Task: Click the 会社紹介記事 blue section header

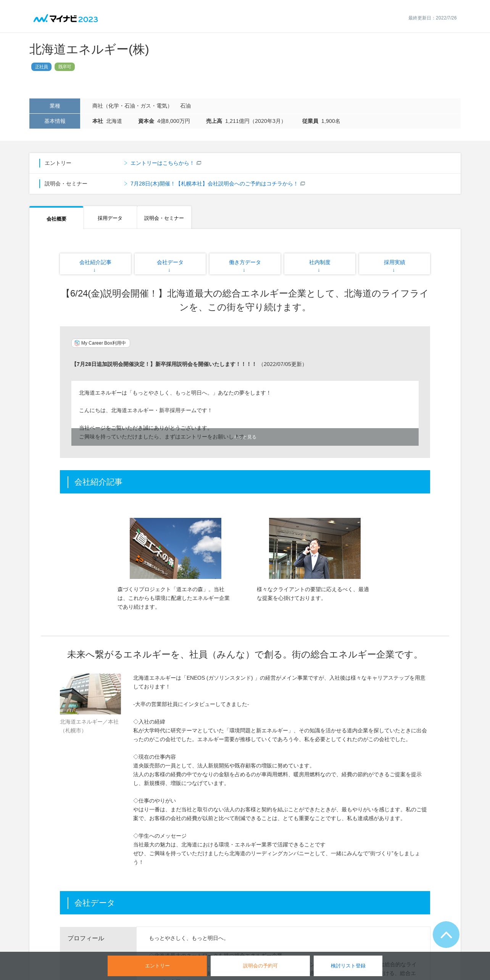Action: point(245,482)
